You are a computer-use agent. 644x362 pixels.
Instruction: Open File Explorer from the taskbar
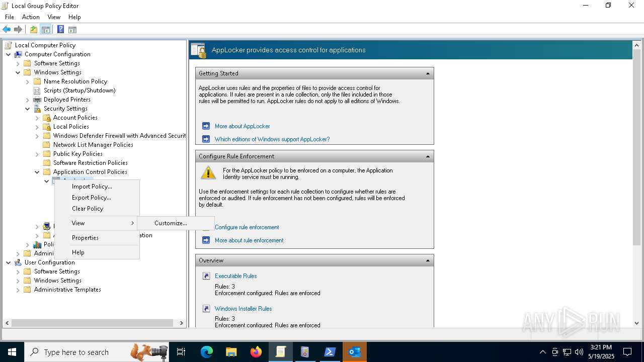click(x=231, y=352)
